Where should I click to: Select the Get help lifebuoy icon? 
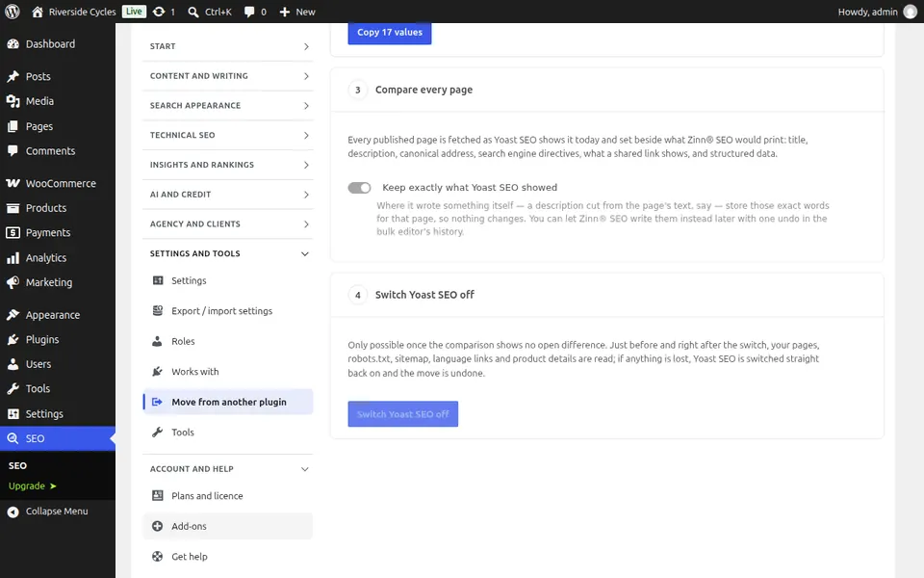157,556
